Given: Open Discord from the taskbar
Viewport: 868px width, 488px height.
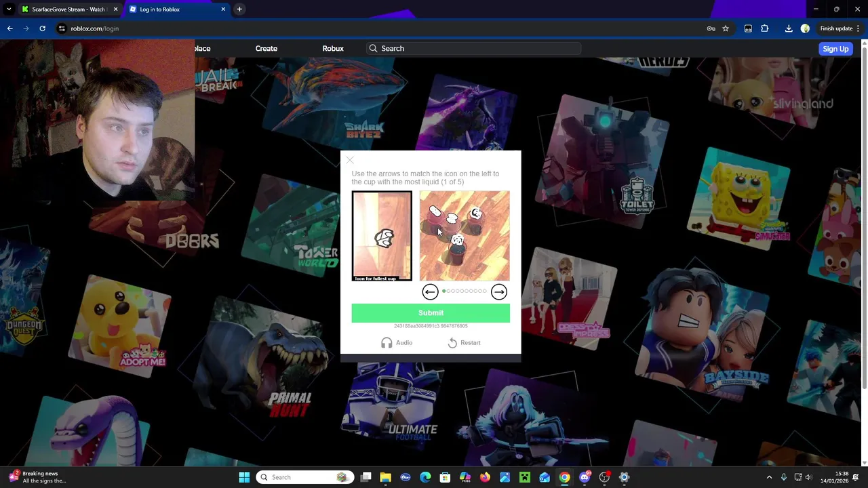Looking at the screenshot, I should click(585, 477).
